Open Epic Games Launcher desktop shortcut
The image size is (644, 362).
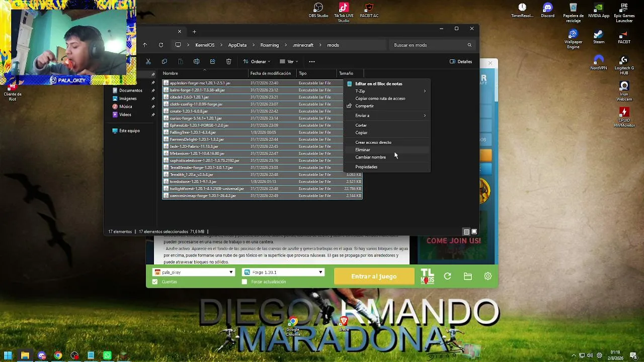pos(624,13)
